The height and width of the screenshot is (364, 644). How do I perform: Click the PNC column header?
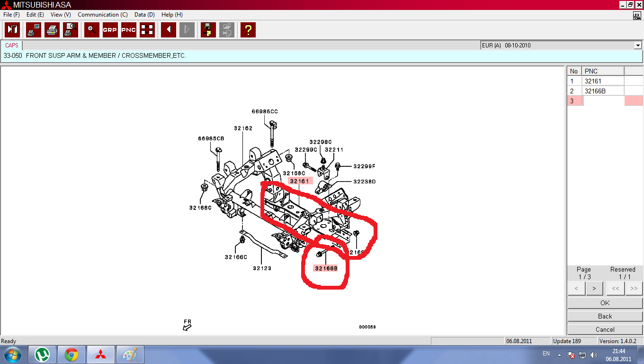point(603,71)
